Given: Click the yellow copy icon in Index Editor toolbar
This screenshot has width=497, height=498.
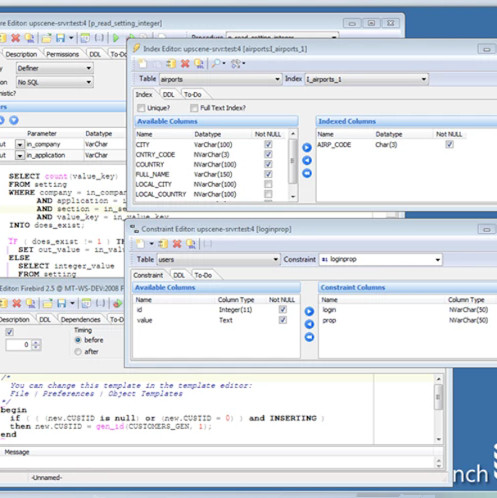Looking at the screenshot, I should (171, 63).
